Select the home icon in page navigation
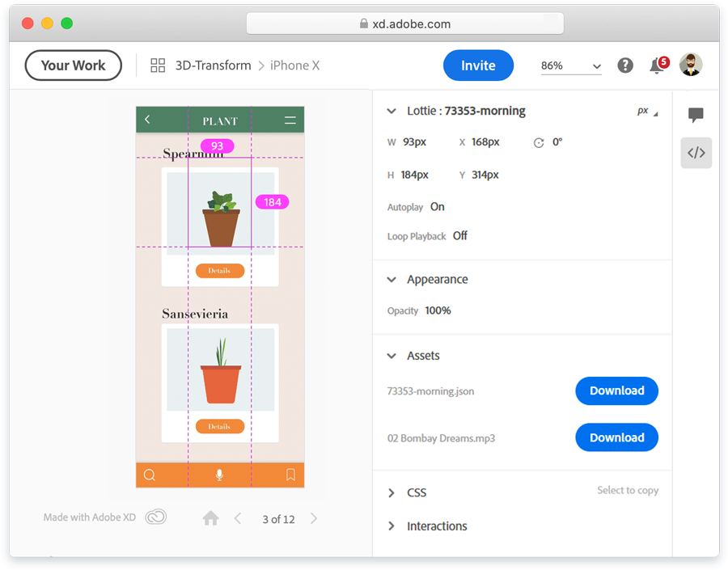 (210, 518)
